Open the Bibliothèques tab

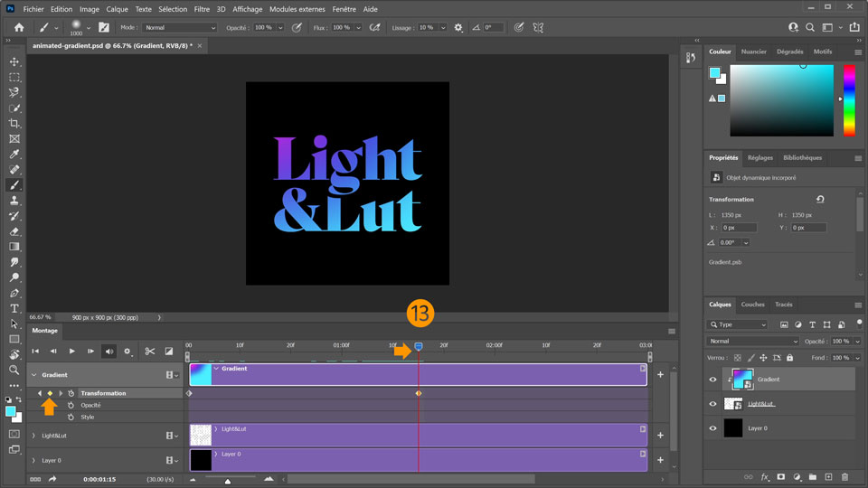coord(802,157)
